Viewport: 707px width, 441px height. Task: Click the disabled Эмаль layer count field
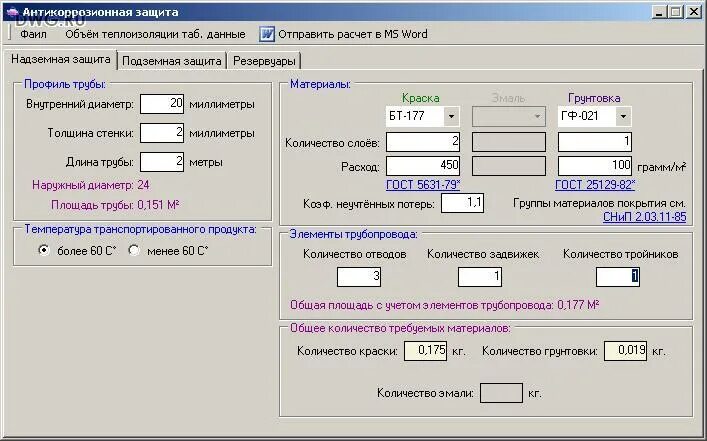click(x=509, y=142)
